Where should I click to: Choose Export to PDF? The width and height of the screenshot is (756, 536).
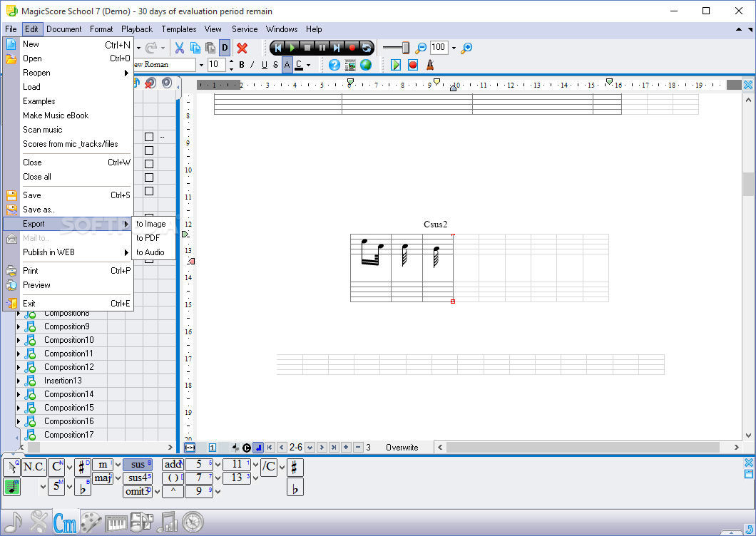coord(153,237)
